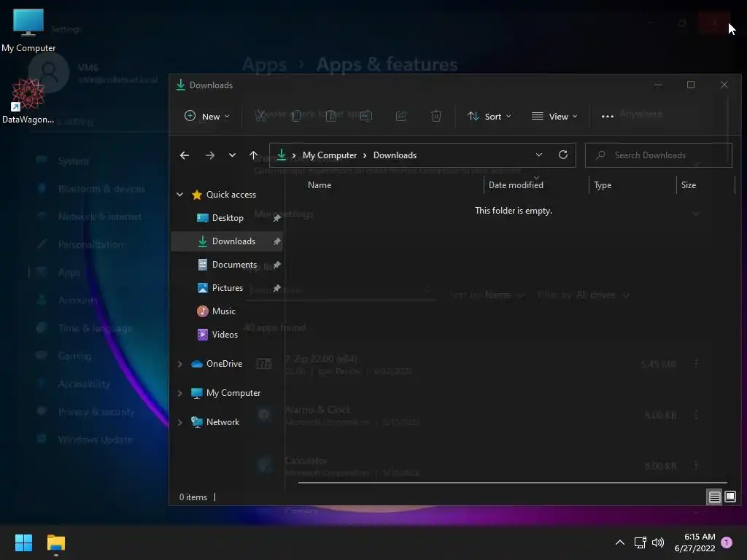Select Quick access in sidebar
Viewport: 747px width, 560px height.
231,194
